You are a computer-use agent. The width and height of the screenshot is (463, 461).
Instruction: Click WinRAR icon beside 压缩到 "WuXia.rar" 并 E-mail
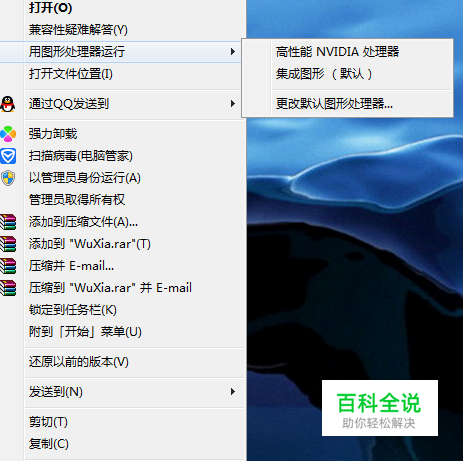(8, 288)
